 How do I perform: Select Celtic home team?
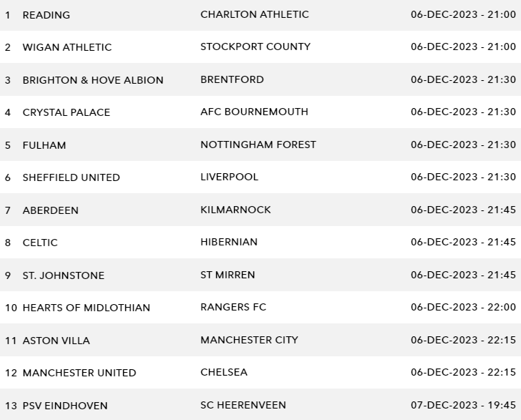(x=40, y=243)
